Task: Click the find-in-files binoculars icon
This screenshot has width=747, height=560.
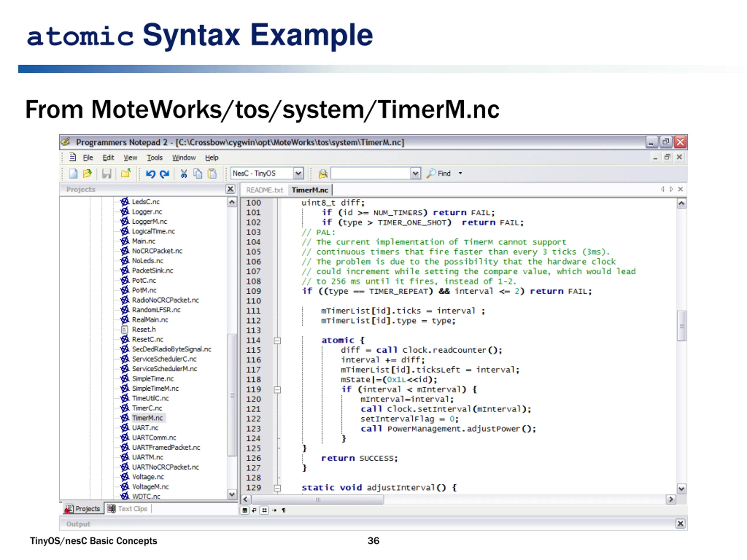Action: [x=323, y=174]
